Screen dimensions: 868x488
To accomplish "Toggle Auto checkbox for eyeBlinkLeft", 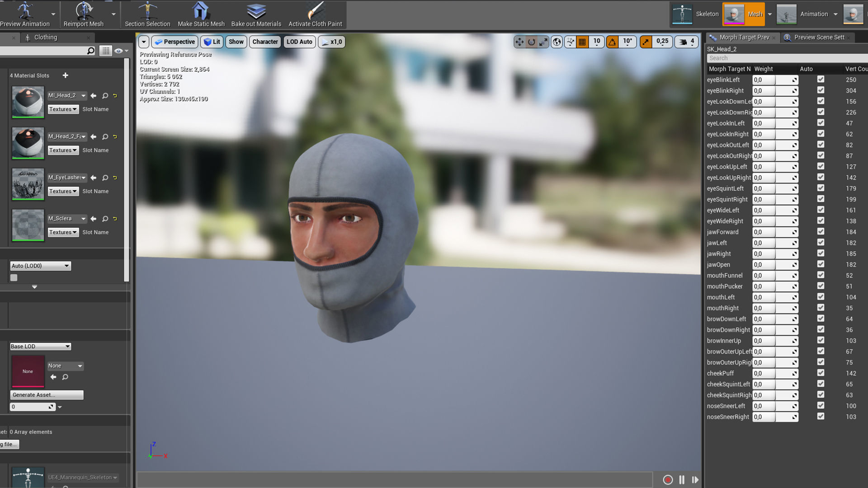I will click(821, 80).
